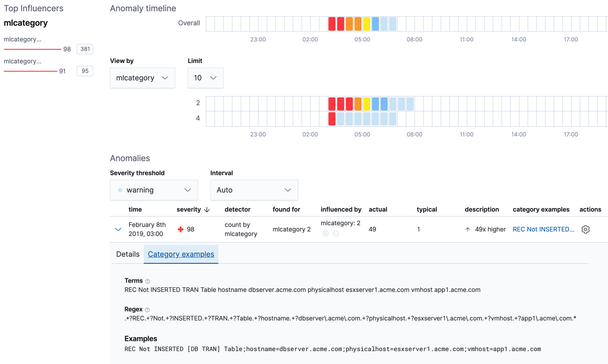The height and width of the screenshot is (364, 608).
Task: Open the Severity threshold dropdown showing warning
Action: click(x=154, y=190)
